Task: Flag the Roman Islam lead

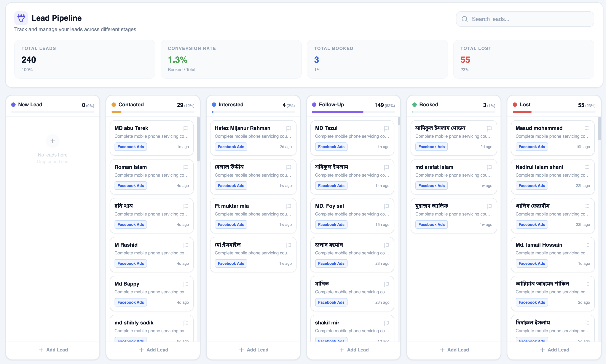Action: tap(186, 168)
